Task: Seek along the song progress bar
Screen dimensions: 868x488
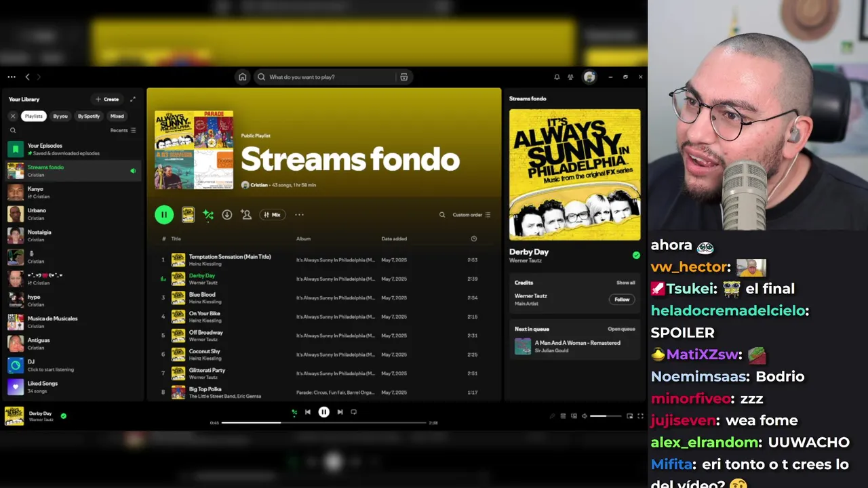Action: point(324,423)
